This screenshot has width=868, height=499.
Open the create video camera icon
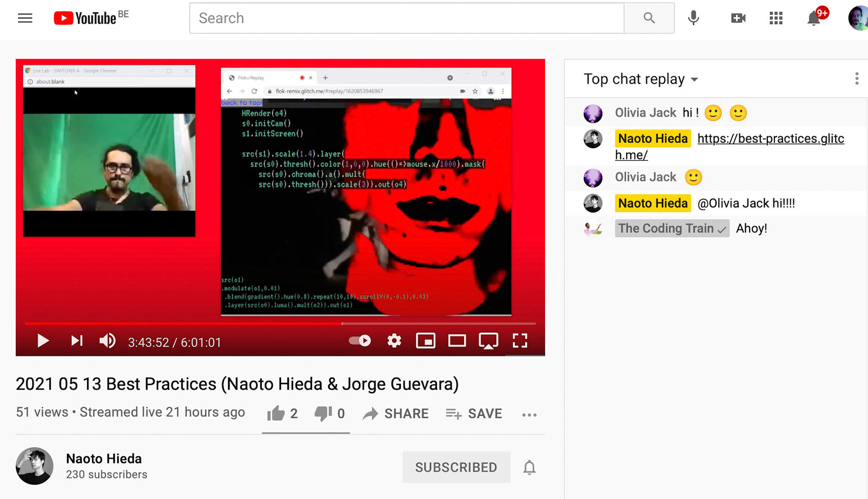pyautogui.click(x=738, y=18)
